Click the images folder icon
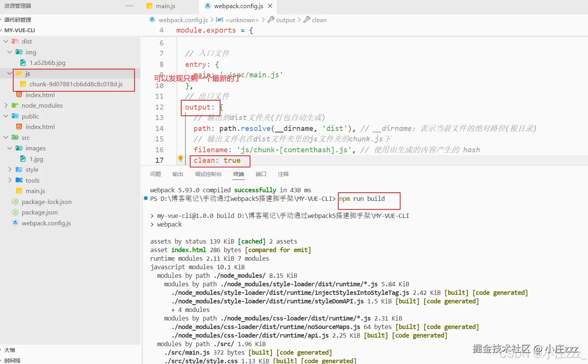 pos(19,148)
